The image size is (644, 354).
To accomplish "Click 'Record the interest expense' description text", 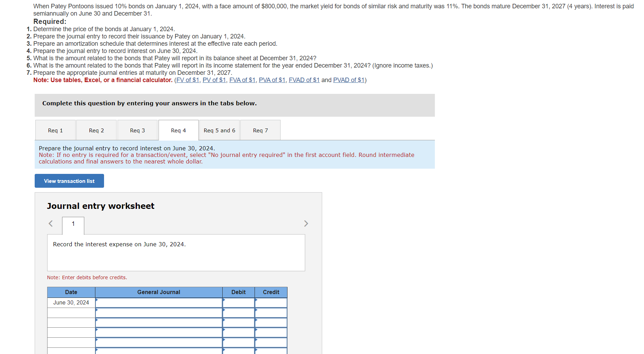I will tap(119, 244).
